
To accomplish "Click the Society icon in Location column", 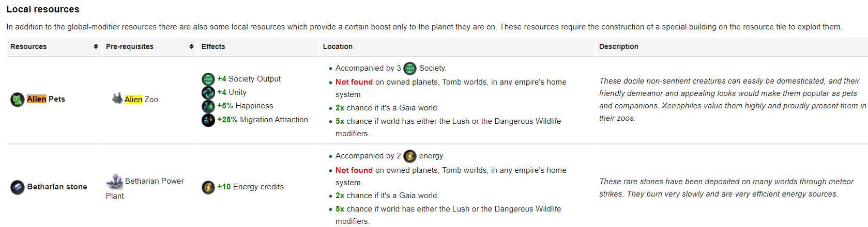I will [x=410, y=68].
